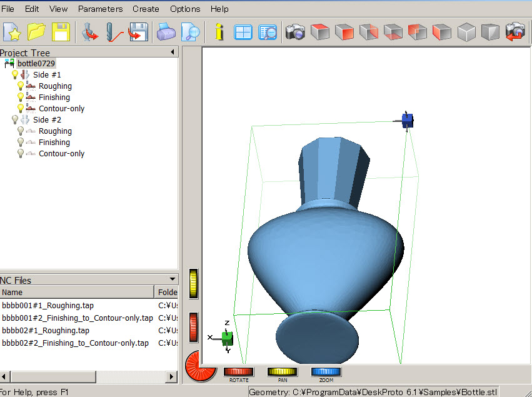The height and width of the screenshot is (397, 532).
Task: Select Side #2 in project tree
Action: pos(47,120)
